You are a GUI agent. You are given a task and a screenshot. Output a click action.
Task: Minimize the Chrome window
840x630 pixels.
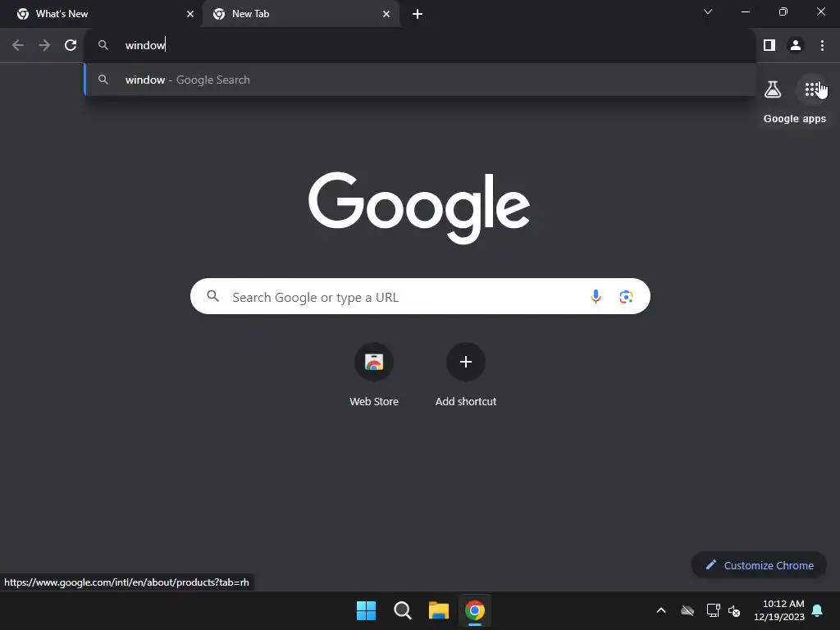[745, 11]
